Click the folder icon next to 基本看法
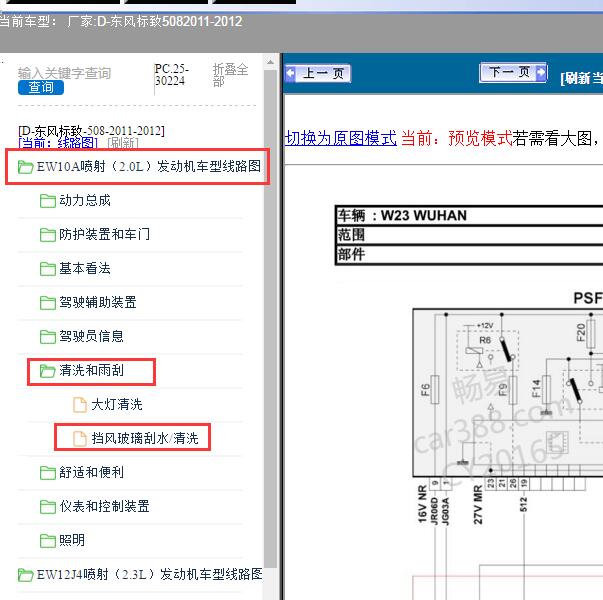603x600 pixels. tap(48, 269)
